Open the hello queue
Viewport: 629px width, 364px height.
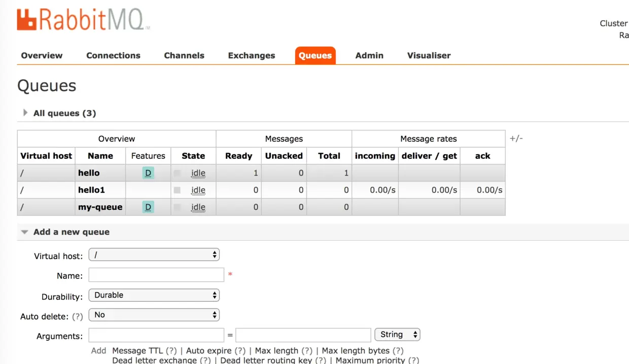(89, 173)
